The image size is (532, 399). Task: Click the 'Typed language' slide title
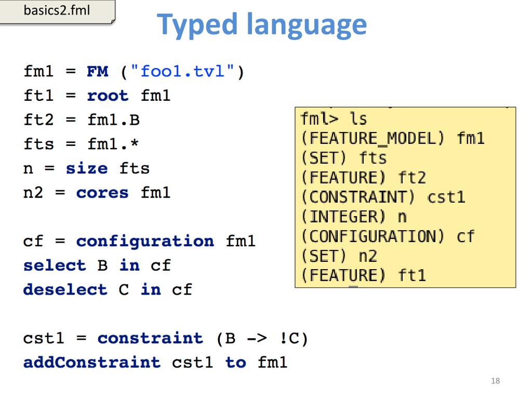pyautogui.click(x=262, y=25)
